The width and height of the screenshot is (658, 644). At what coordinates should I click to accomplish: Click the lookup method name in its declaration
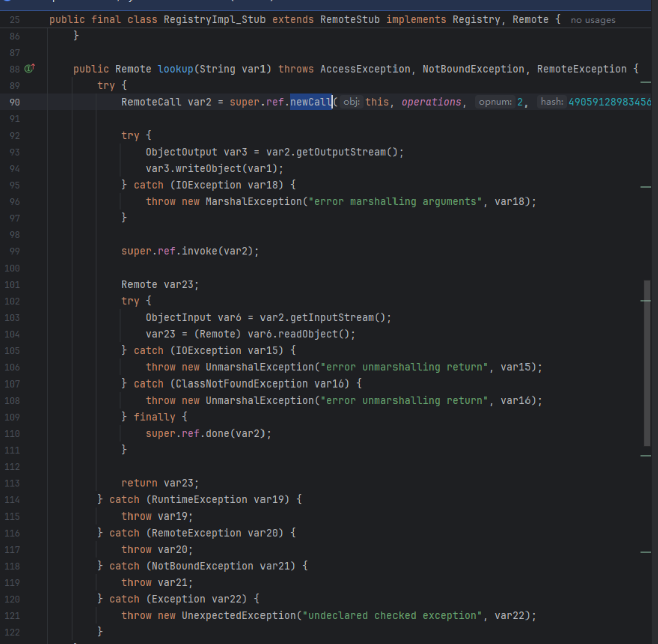(x=175, y=69)
